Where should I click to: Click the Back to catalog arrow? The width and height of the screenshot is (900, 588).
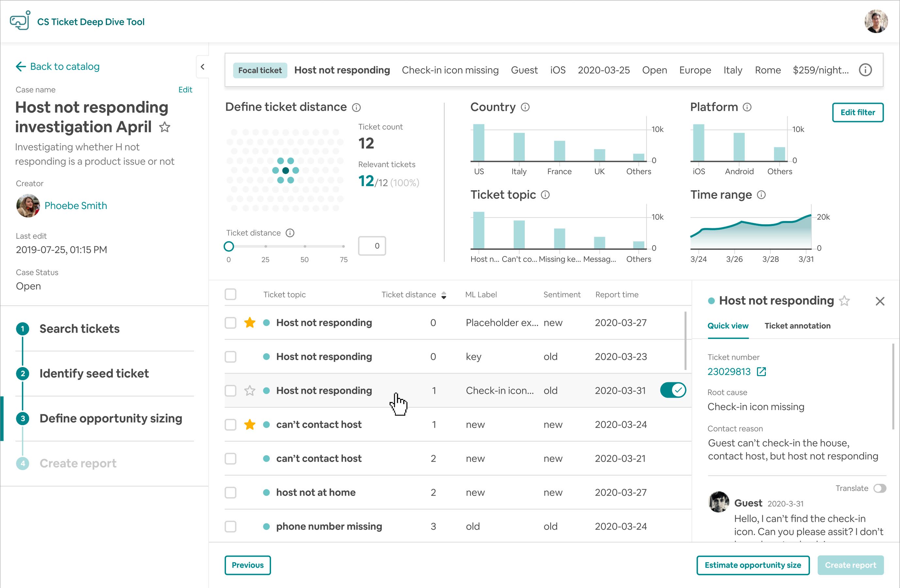pyautogui.click(x=21, y=67)
